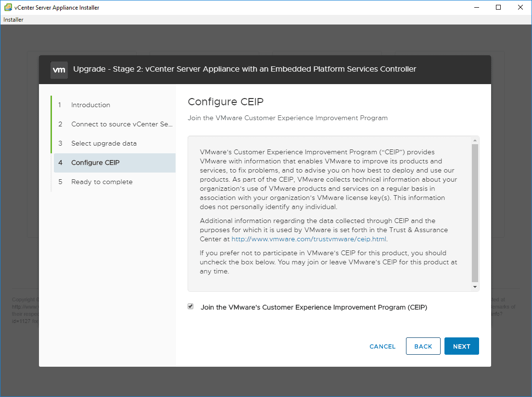The width and height of the screenshot is (532, 397).
Task: Click the CANCEL button
Action: click(x=382, y=346)
